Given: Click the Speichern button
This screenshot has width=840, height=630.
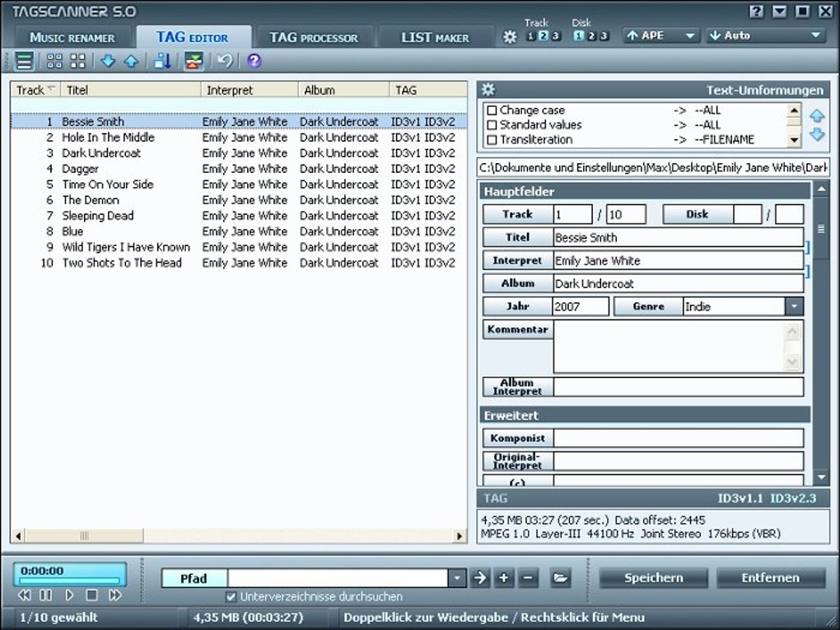Looking at the screenshot, I should click(x=653, y=578).
